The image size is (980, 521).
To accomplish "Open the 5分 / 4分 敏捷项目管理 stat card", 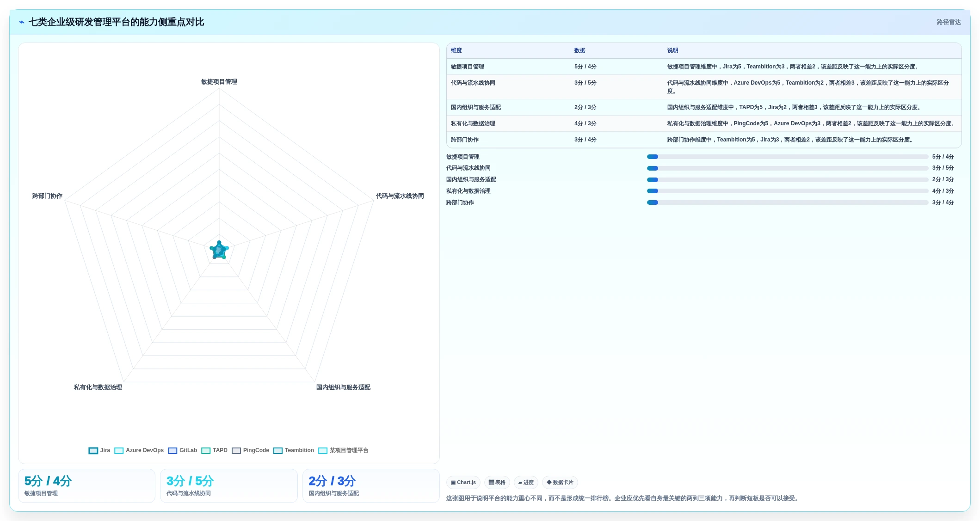I will 86,486.
